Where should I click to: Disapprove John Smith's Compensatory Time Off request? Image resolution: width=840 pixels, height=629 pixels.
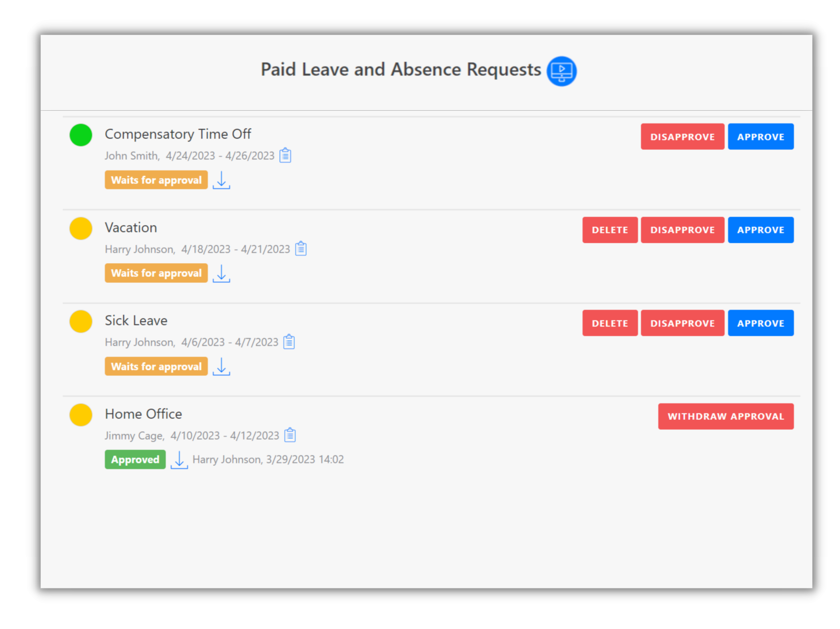[x=682, y=136]
